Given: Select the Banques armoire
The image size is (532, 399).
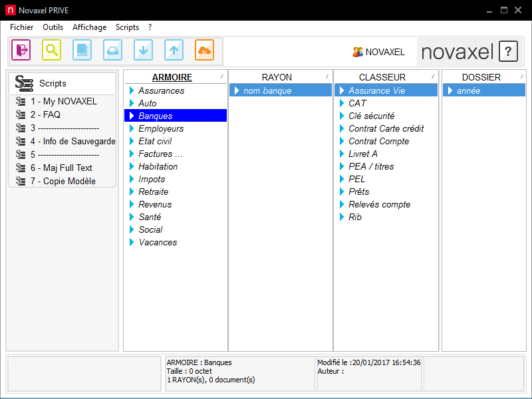Looking at the screenshot, I should (176, 116).
